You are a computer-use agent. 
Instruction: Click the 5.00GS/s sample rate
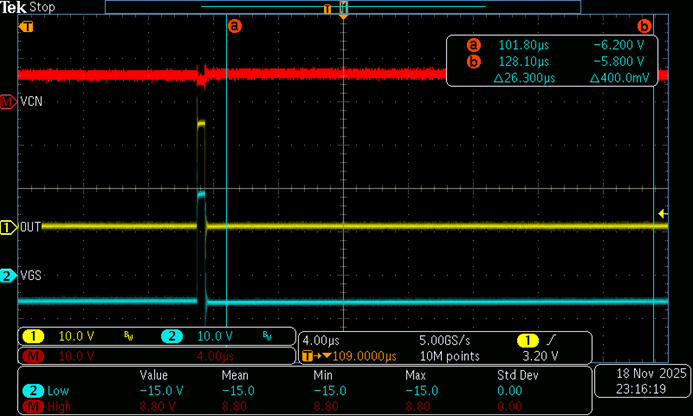pyautogui.click(x=445, y=340)
